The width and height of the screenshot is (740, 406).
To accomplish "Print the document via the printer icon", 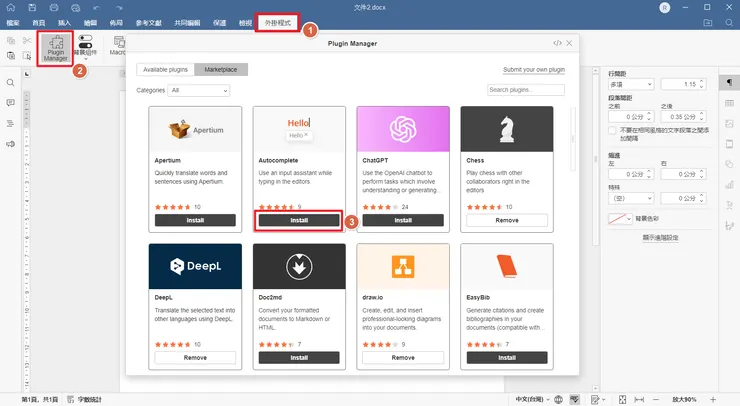I will click(54, 8).
